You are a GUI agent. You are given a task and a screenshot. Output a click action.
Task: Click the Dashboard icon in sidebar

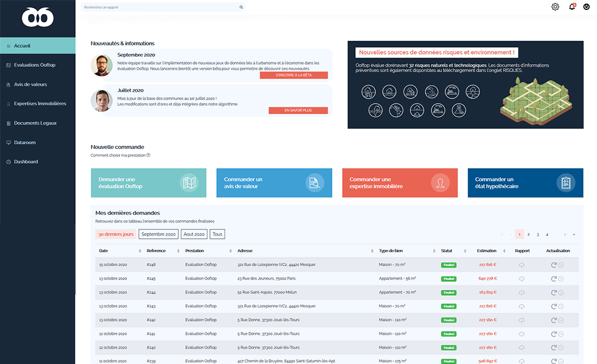click(8, 162)
